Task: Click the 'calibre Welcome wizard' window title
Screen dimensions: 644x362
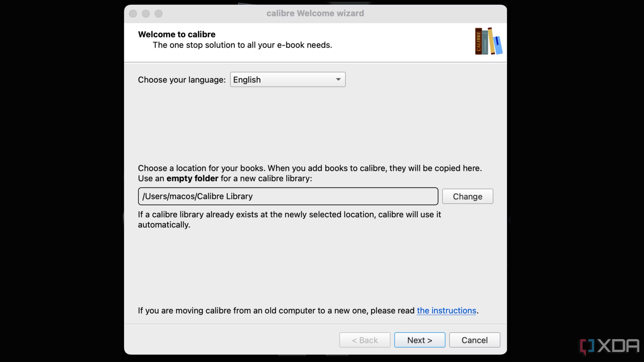Action: (315, 13)
